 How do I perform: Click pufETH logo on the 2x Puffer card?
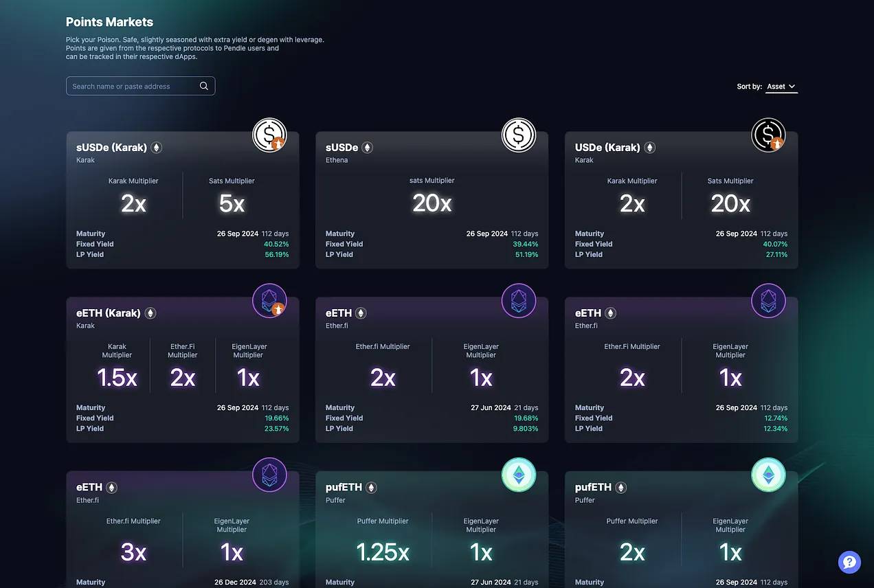click(768, 475)
